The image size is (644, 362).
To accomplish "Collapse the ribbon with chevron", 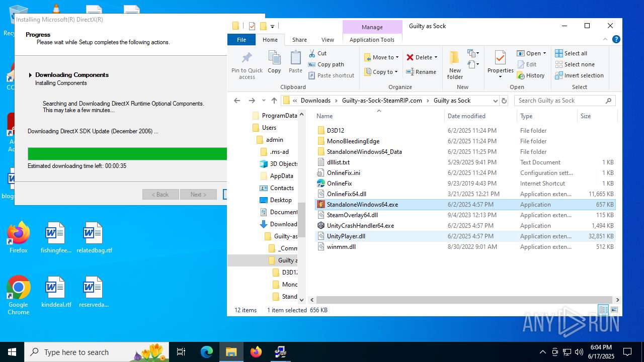I will click(605, 39).
